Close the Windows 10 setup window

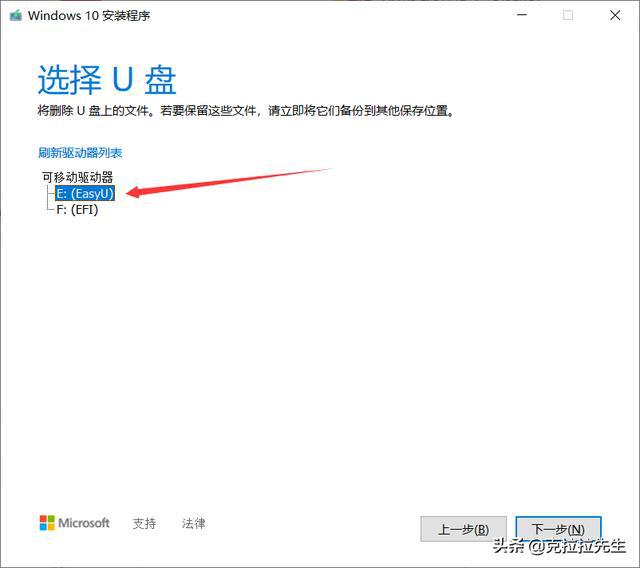pyautogui.click(x=615, y=15)
